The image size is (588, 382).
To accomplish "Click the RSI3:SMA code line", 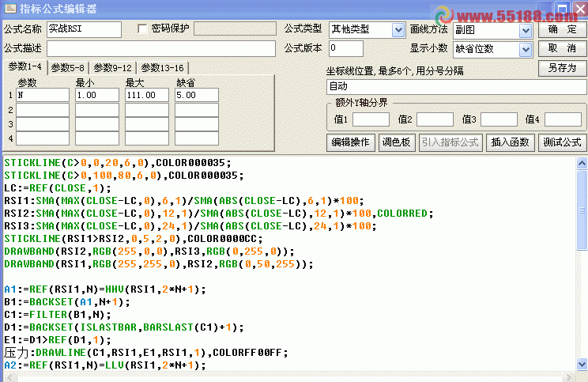I will (190, 226).
